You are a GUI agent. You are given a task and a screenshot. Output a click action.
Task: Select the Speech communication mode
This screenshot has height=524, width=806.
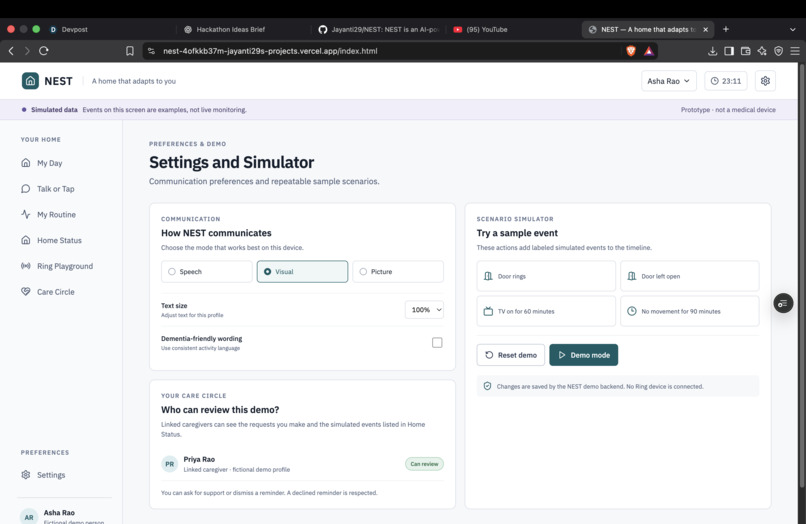207,272
